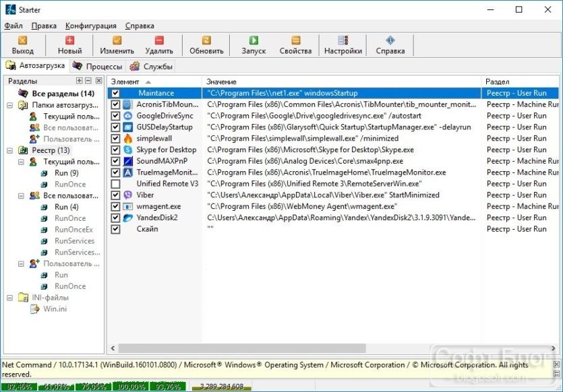Screen dimensions: 563x392
Task: Disable the Viber startup checkbox
Action: coord(115,195)
